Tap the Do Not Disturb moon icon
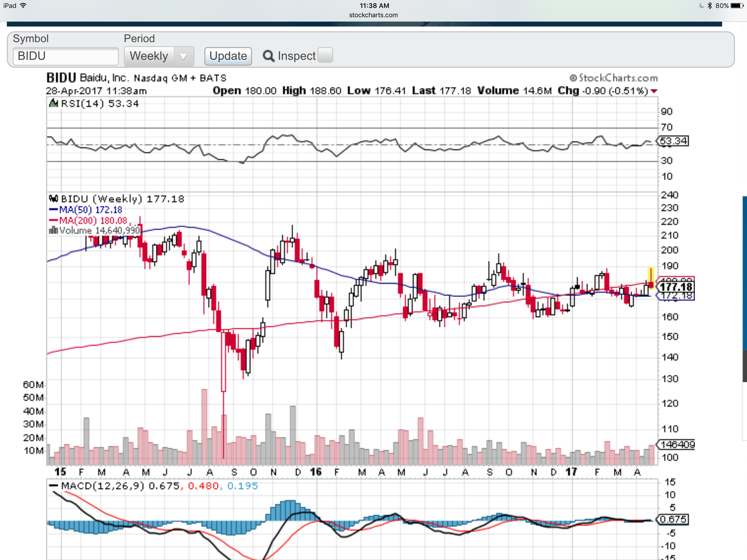747x560 pixels. click(x=701, y=5)
